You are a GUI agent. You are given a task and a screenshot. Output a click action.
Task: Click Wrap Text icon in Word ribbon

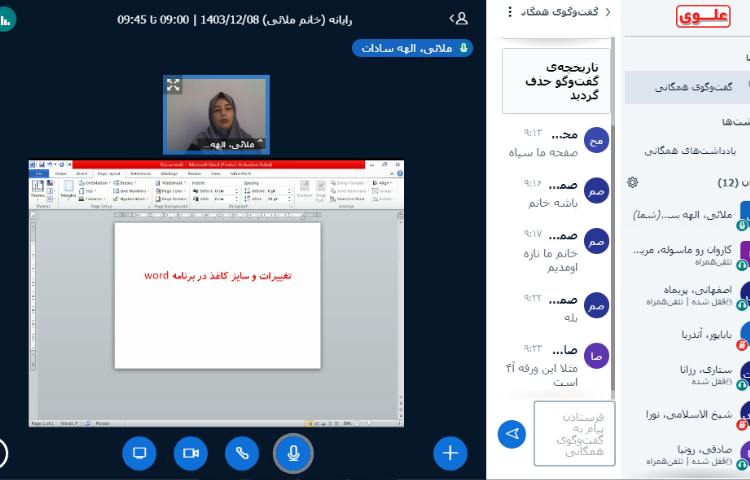tap(320, 189)
